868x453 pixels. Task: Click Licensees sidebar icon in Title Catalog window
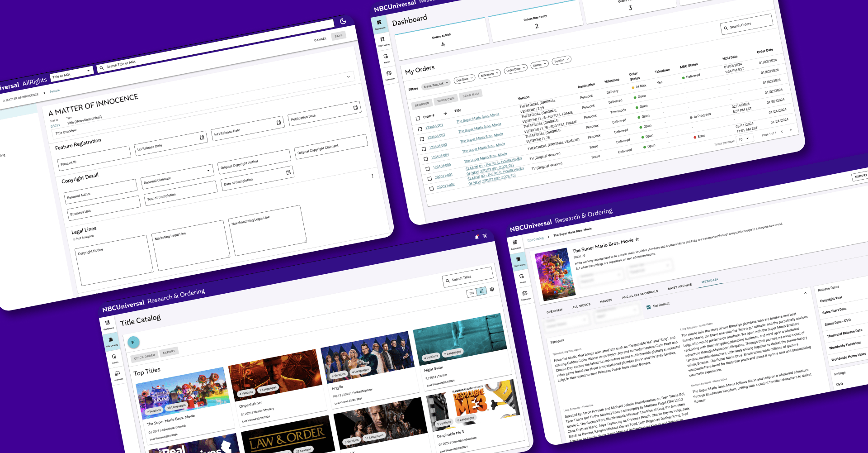click(118, 374)
